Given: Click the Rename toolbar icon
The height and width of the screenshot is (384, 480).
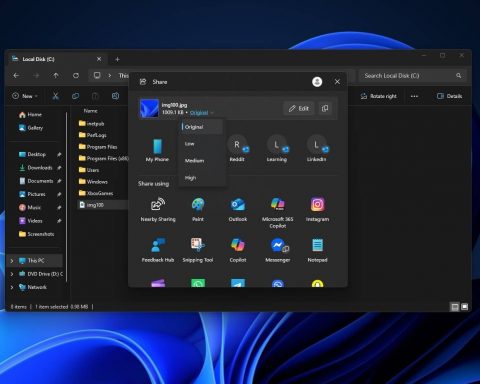Looking at the screenshot, I should point(115,96).
